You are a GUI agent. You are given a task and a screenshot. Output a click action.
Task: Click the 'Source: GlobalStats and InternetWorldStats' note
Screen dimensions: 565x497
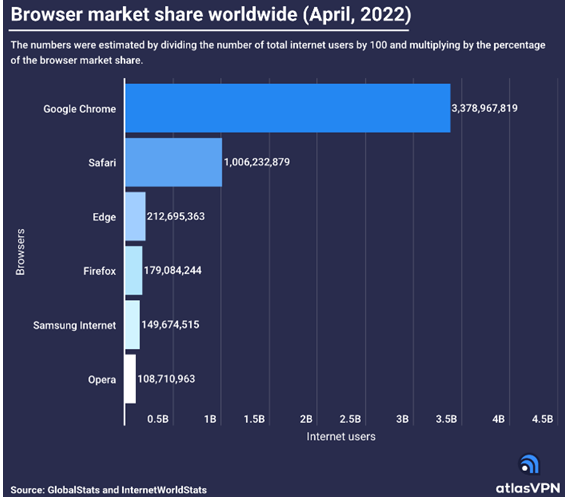(x=108, y=490)
